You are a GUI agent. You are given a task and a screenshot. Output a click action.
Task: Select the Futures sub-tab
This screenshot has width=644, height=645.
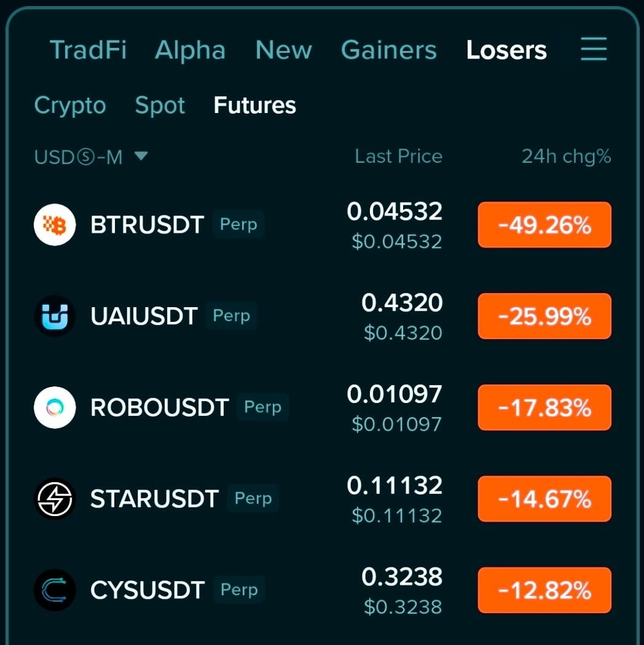pos(255,105)
